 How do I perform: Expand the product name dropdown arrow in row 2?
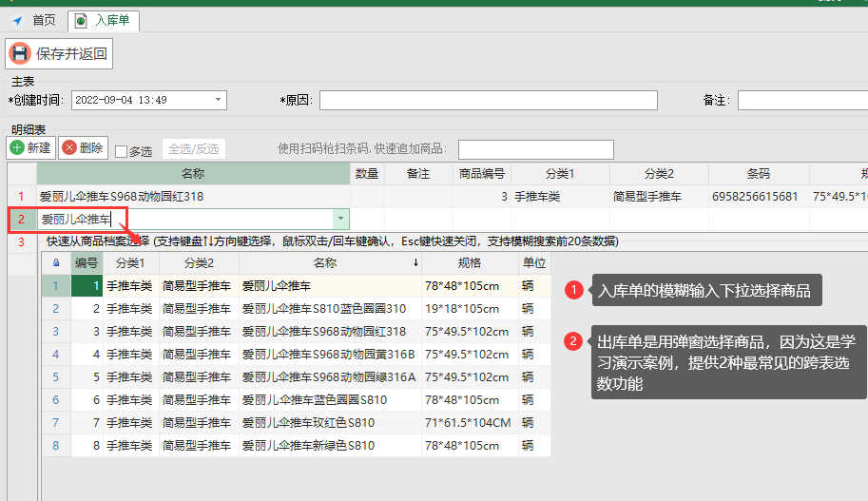click(x=340, y=219)
